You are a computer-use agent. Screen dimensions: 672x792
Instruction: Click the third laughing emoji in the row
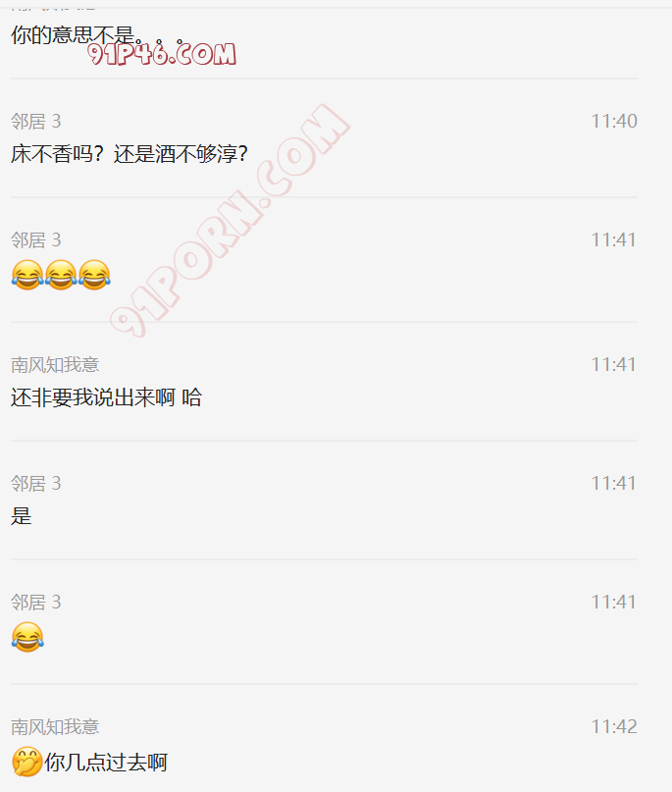pos(94,275)
